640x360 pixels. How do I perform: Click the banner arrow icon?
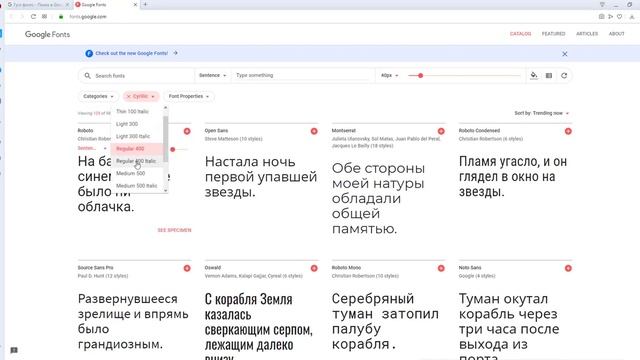pos(175,53)
